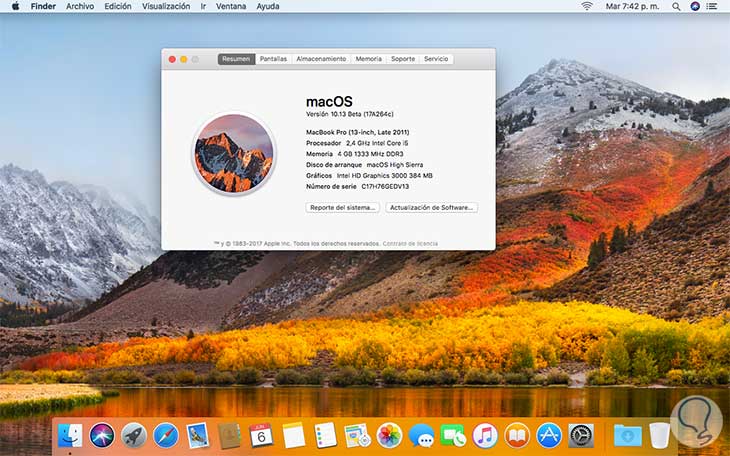
Task: Switch to the Almacenamiento tab
Action: tap(321, 59)
